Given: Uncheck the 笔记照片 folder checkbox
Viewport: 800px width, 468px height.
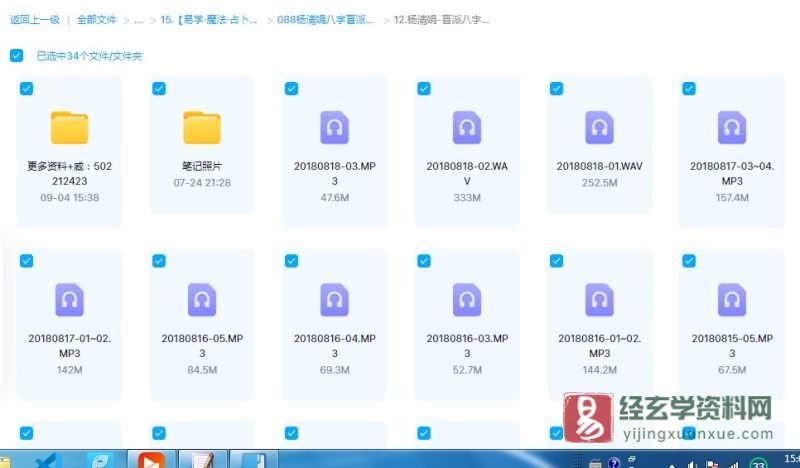Looking at the screenshot, I should pyautogui.click(x=159, y=89).
